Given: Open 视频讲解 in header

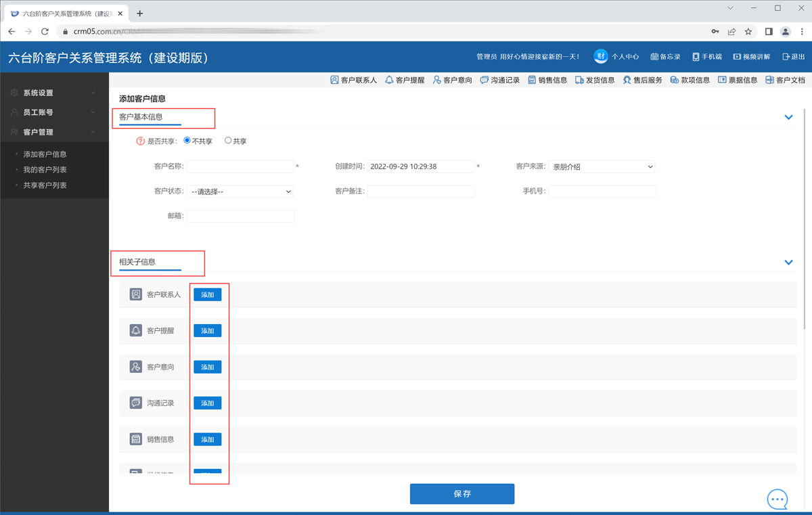Looking at the screenshot, I should point(752,57).
